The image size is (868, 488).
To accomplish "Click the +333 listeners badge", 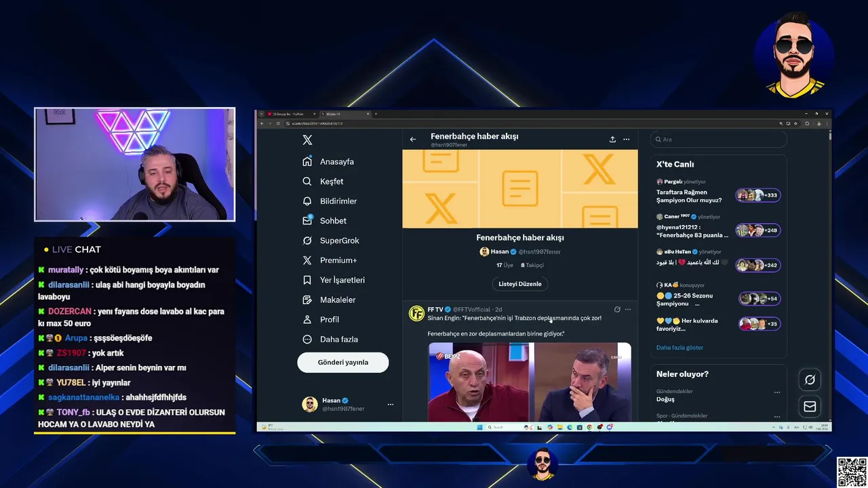I will click(x=758, y=196).
